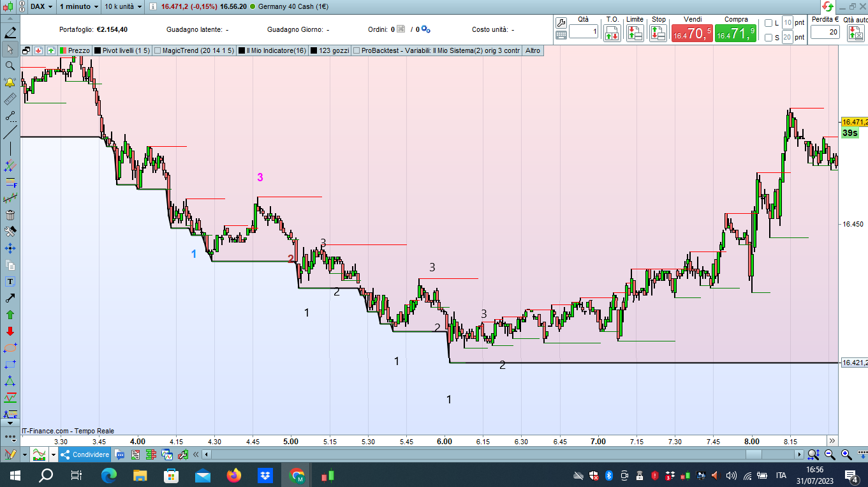The image size is (868, 487).
Task: Open the 1 minuto timeframe dropdown
Action: click(79, 6)
